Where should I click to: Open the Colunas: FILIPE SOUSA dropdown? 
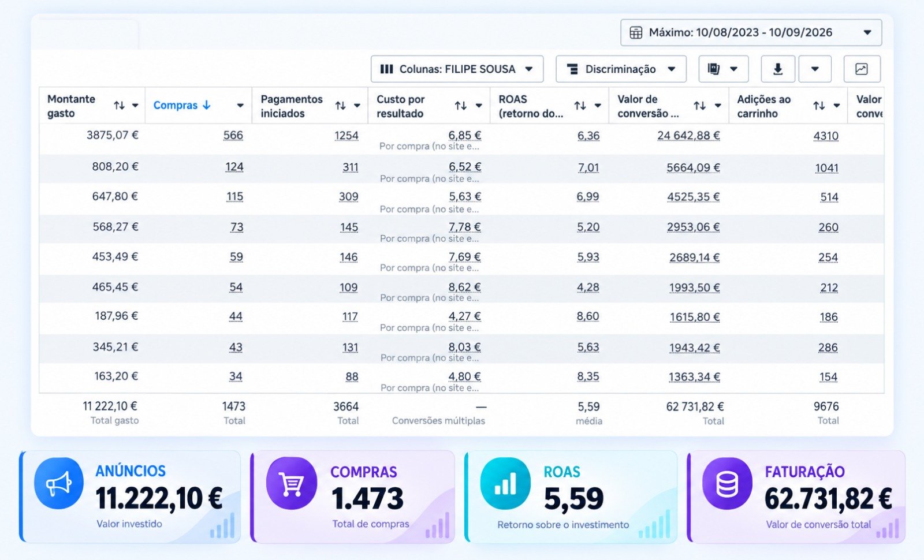tap(457, 69)
